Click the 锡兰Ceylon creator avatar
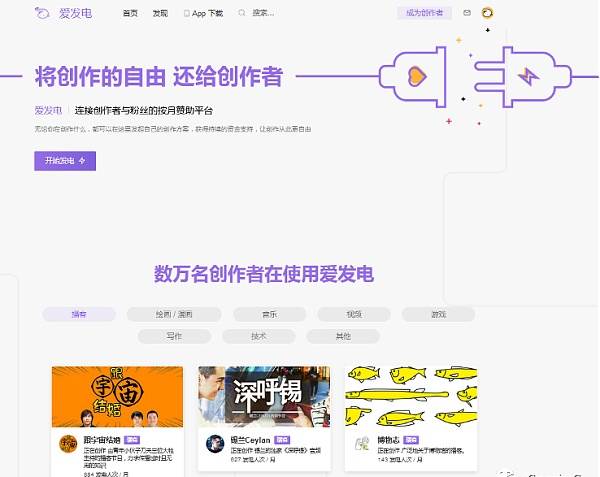 point(215,444)
